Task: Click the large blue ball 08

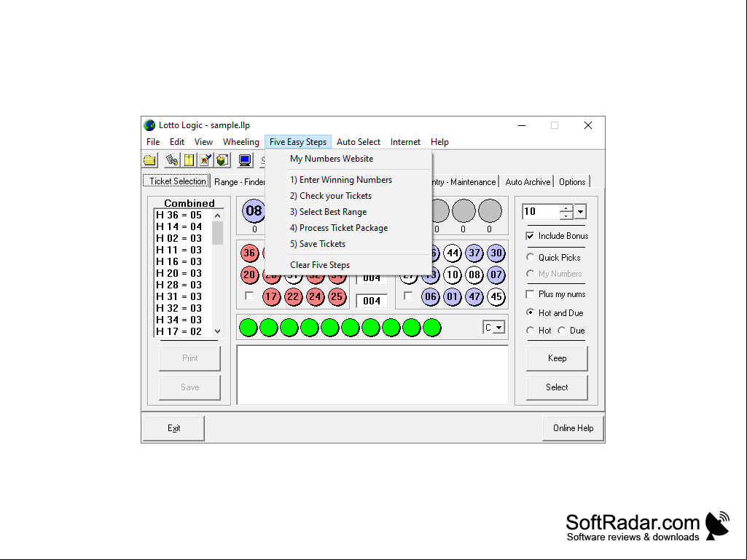Action: (x=254, y=211)
